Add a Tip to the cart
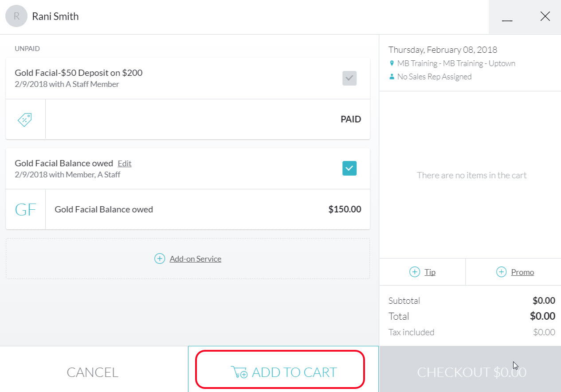This screenshot has width=561, height=392. click(430, 272)
